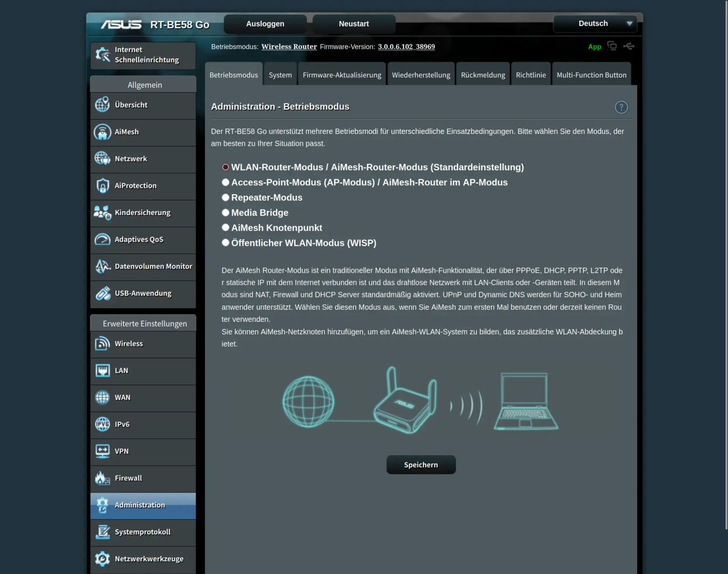Select Media Bridge radio option

point(226,213)
